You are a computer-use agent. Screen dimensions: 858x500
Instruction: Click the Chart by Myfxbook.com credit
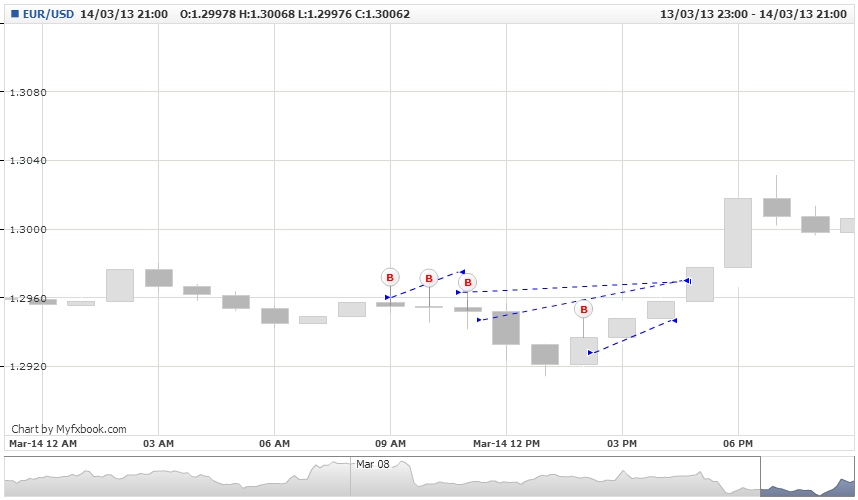point(69,429)
